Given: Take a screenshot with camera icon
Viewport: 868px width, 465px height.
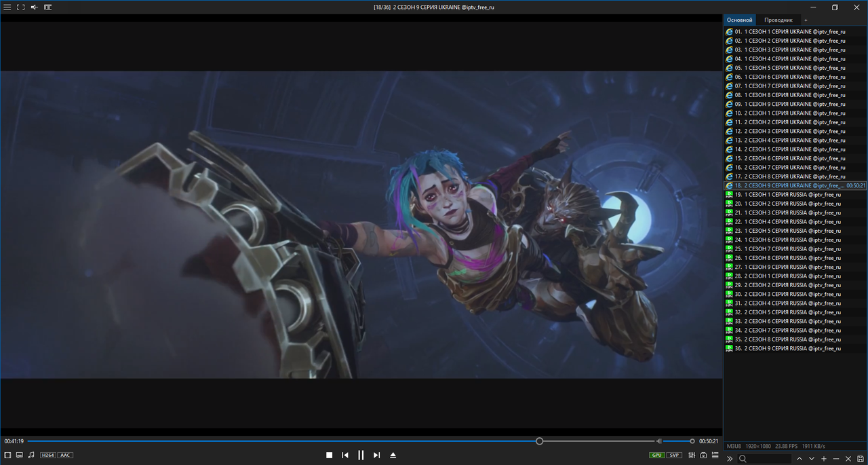Looking at the screenshot, I should click(704, 455).
